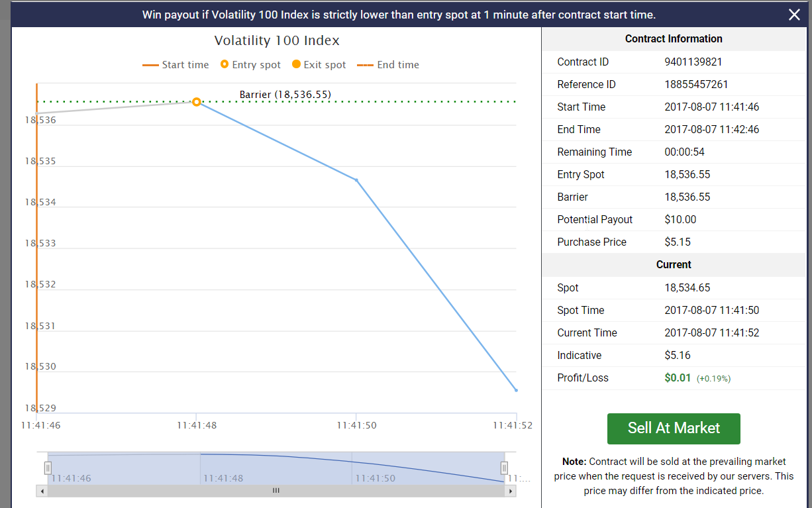Dismiss the win payout banner with the X

click(x=794, y=14)
